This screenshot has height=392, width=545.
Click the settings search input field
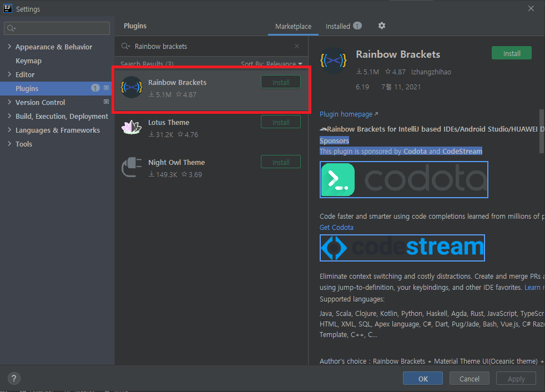pos(57,28)
